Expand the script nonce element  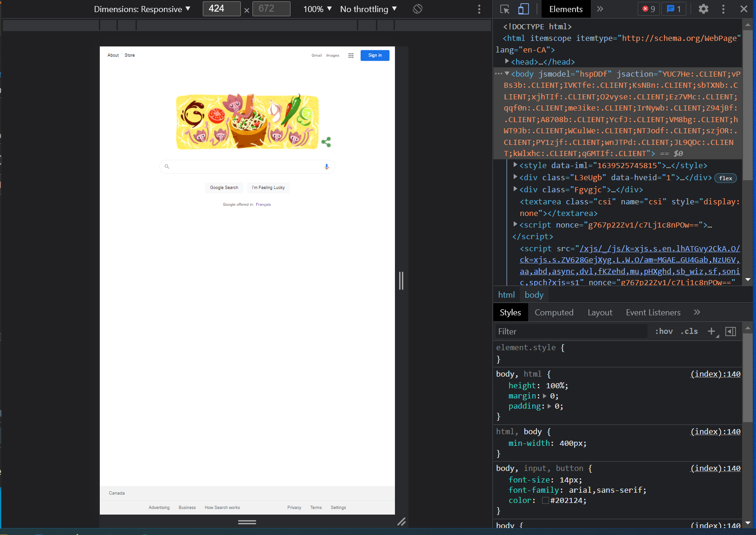pyautogui.click(x=515, y=224)
